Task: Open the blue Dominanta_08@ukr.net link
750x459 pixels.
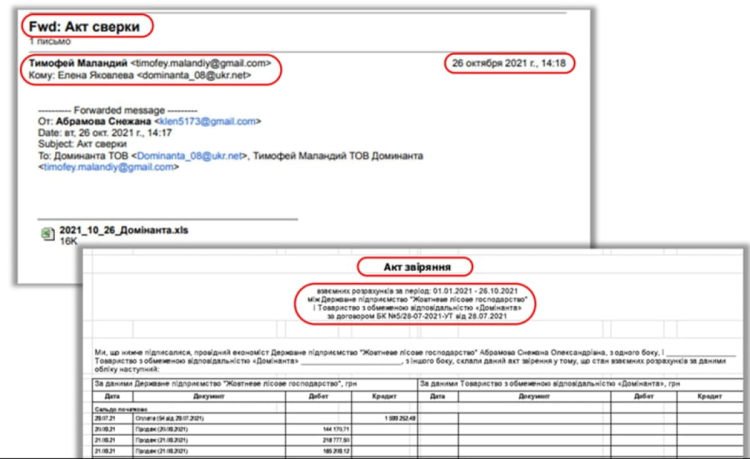Action: pos(189,156)
